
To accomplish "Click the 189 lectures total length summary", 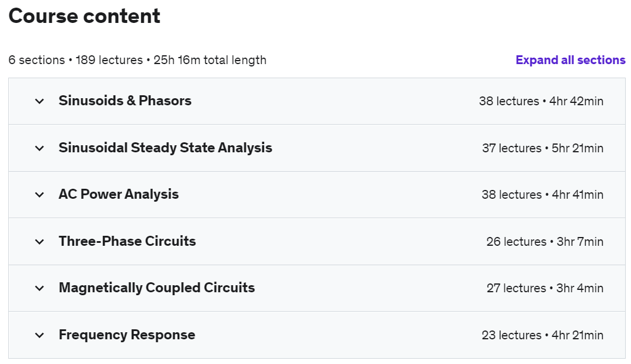I will [x=137, y=60].
